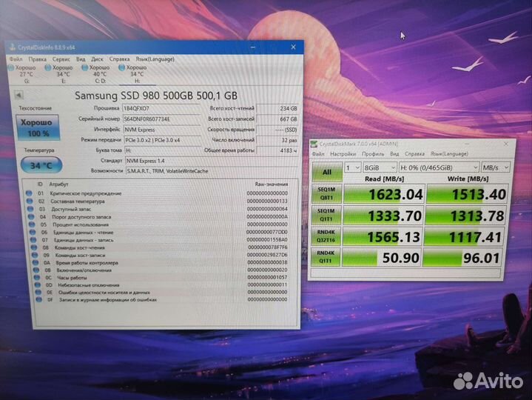Click the 667 GB host writes value
This screenshot has width=532, height=400.
point(277,119)
